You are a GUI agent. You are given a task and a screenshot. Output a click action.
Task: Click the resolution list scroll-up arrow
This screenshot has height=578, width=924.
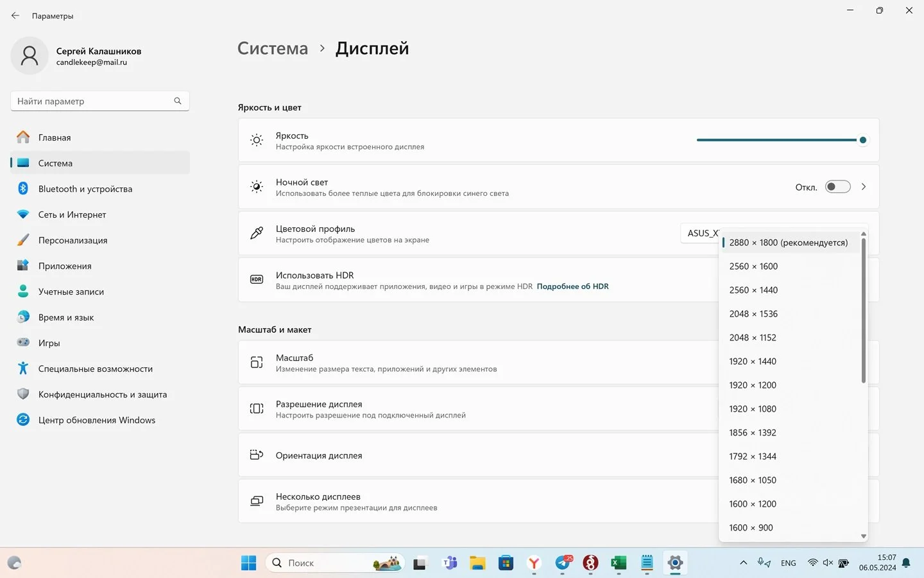[x=864, y=234]
